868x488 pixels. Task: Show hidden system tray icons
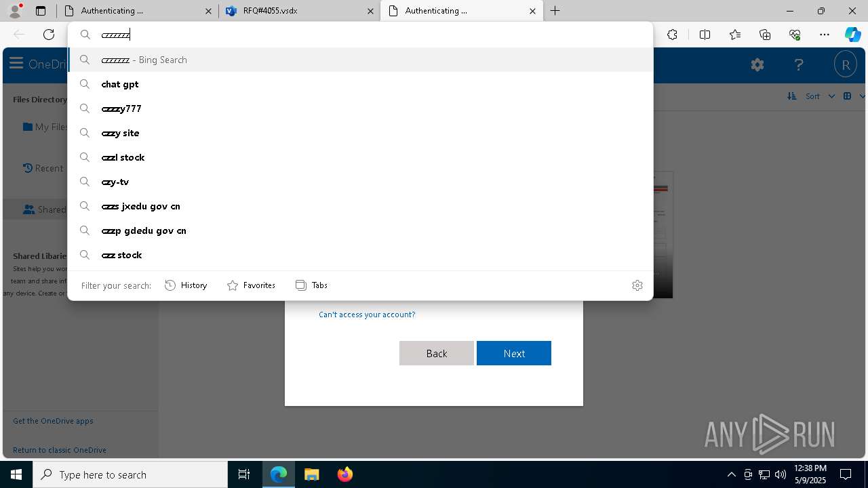pyautogui.click(x=731, y=474)
